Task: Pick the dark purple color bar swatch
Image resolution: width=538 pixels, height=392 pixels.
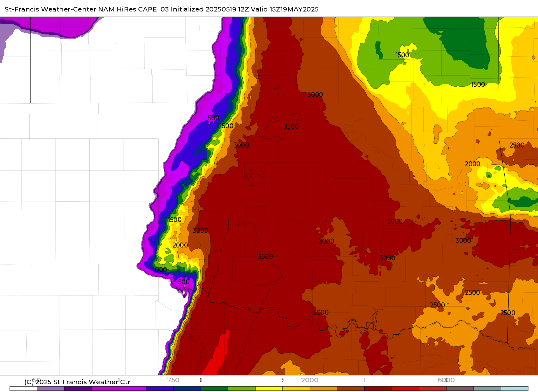Action: [x=78, y=389]
